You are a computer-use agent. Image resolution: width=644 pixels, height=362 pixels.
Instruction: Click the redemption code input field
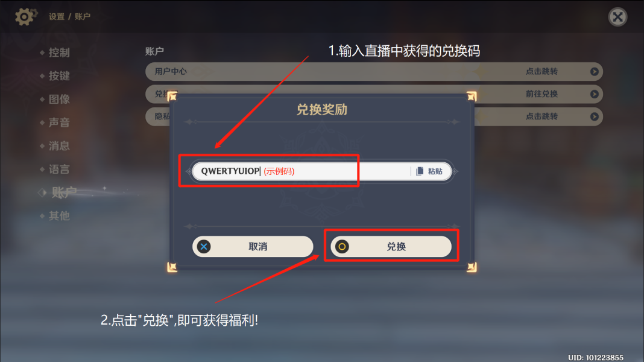[301, 171]
